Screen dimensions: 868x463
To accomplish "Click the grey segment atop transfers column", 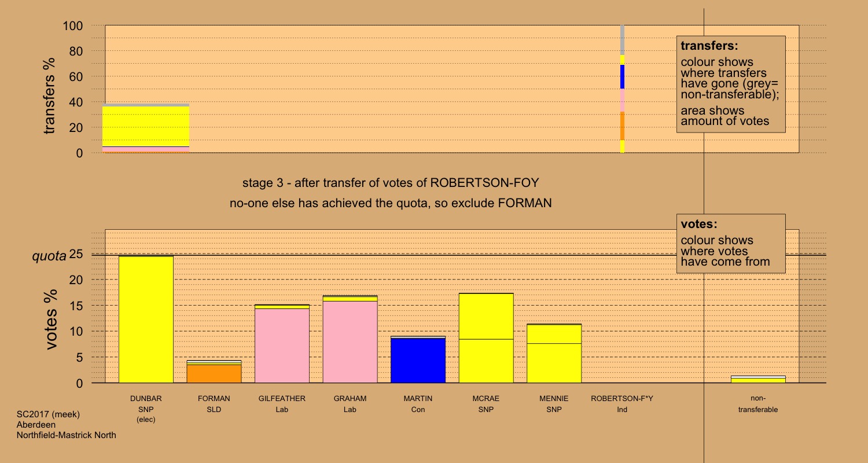I will tap(622, 40).
